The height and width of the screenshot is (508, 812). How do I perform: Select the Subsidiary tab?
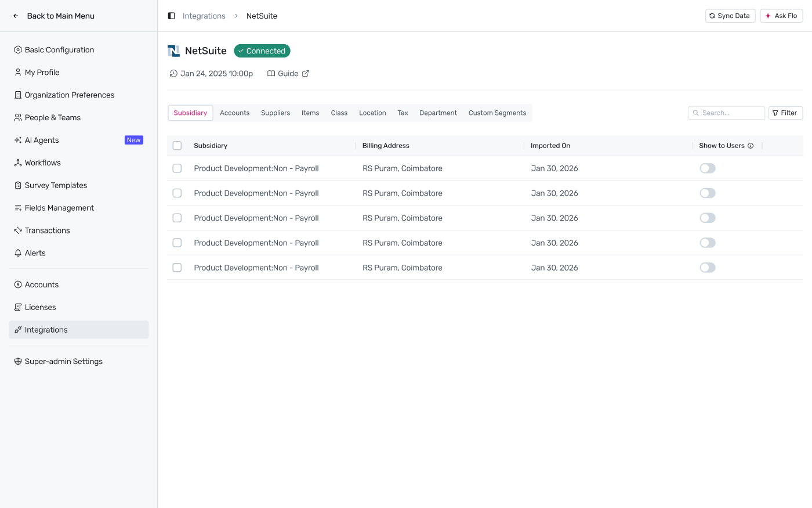tap(190, 113)
